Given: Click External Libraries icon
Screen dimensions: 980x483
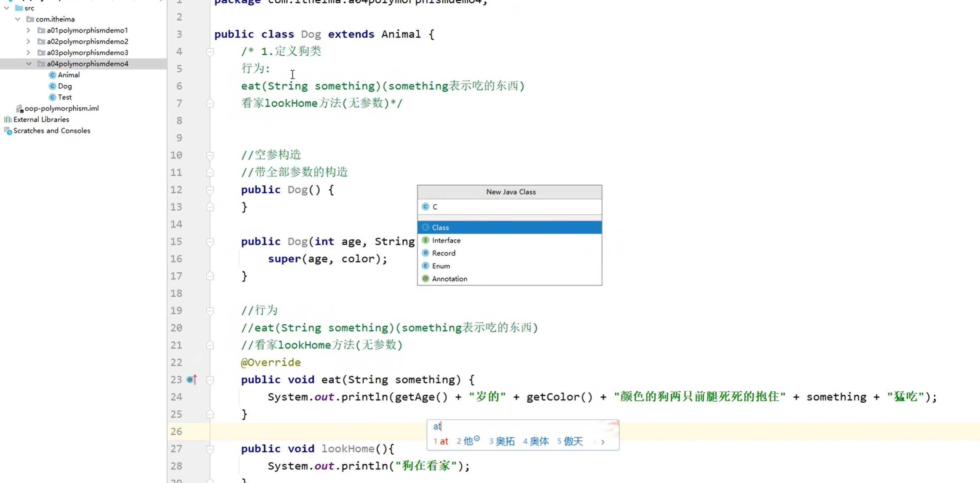Looking at the screenshot, I should point(8,120).
